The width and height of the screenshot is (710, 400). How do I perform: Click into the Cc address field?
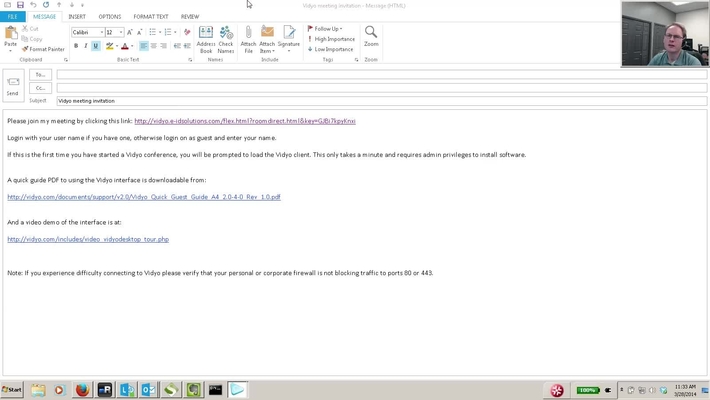(382, 88)
